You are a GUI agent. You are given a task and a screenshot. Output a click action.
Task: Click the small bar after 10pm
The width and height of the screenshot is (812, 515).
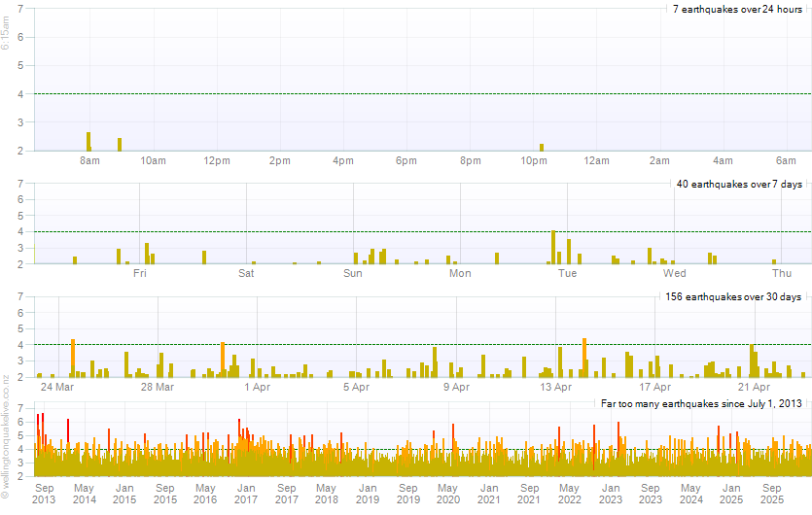[x=542, y=147]
